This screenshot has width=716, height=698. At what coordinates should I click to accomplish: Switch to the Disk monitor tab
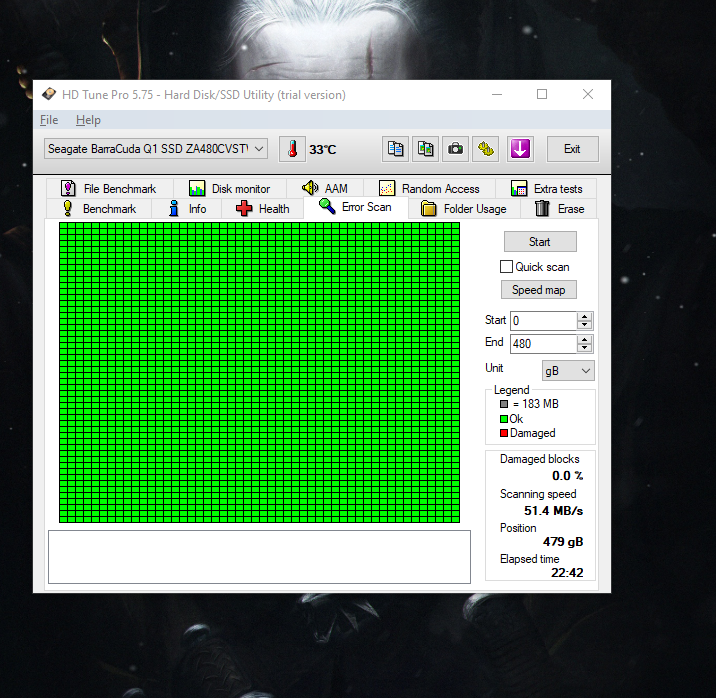tap(230, 189)
